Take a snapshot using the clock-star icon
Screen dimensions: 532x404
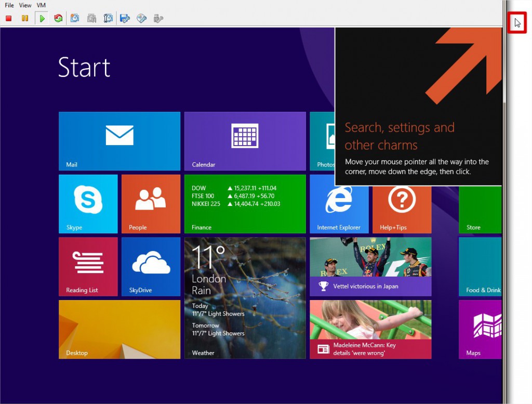(x=75, y=18)
